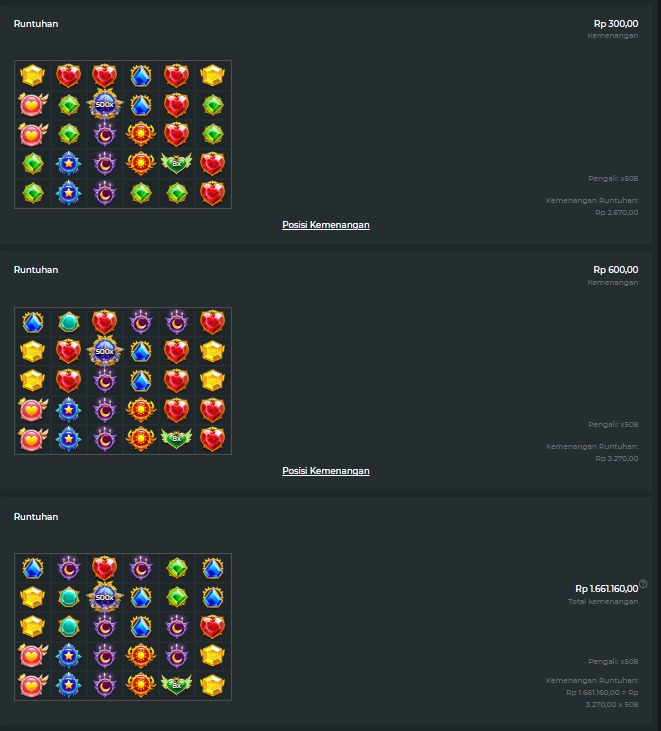Click the Rp 300,00 Kemenangan amount
This screenshot has height=731, width=661.
click(616, 24)
